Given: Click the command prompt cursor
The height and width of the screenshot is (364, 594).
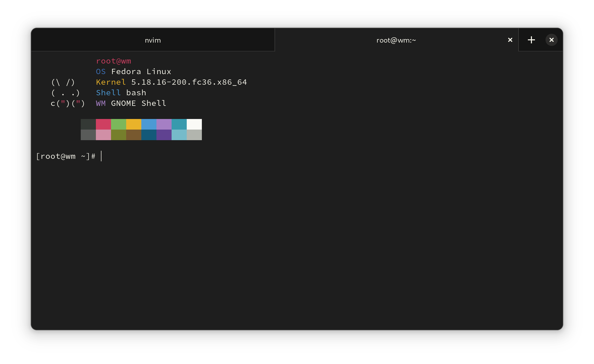Looking at the screenshot, I should coord(101,156).
